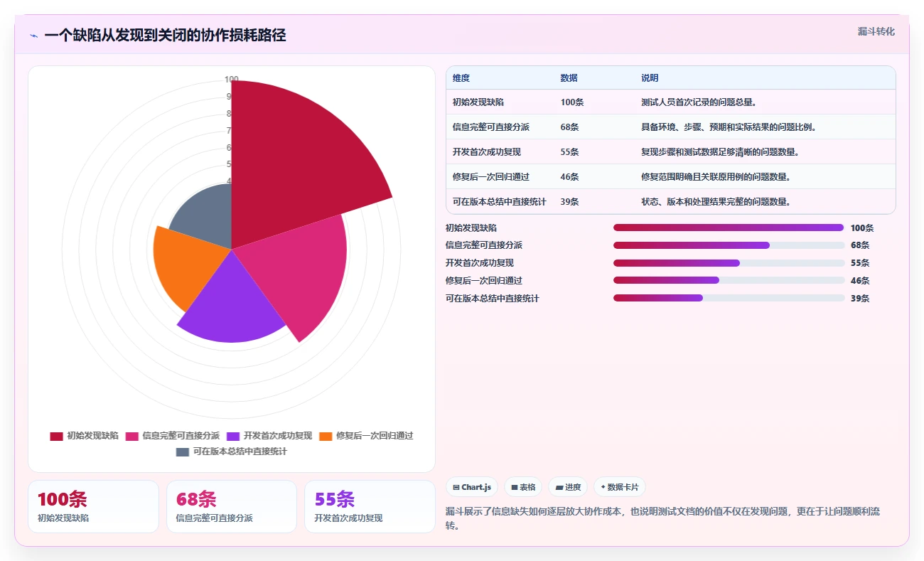Click the 信息完整可直接分派 progress bar

coord(729,245)
